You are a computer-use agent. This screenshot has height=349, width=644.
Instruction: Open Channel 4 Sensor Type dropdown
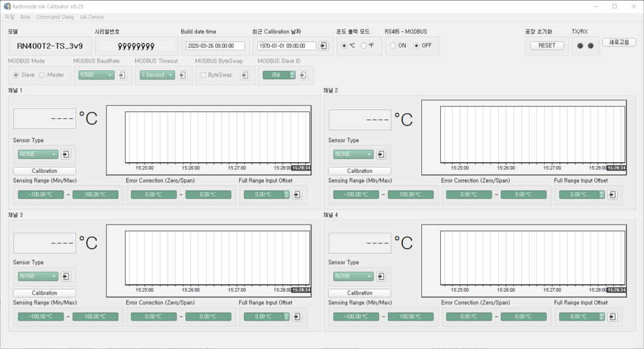coord(353,276)
